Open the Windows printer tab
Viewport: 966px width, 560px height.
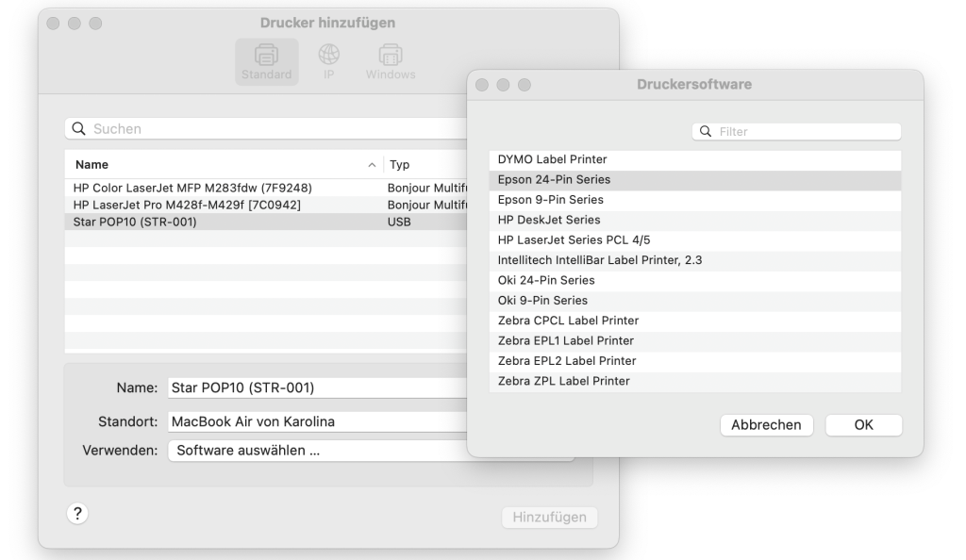[x=391, y=61]
